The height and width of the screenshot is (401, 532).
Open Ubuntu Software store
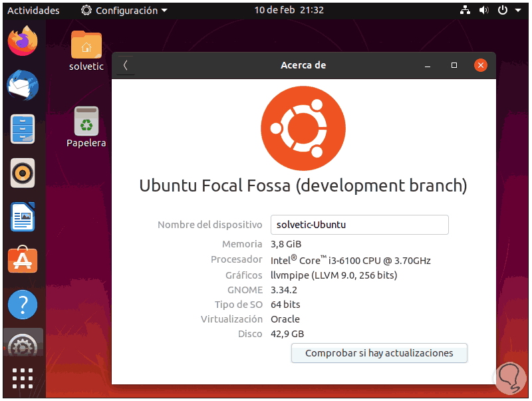(23, 261)
